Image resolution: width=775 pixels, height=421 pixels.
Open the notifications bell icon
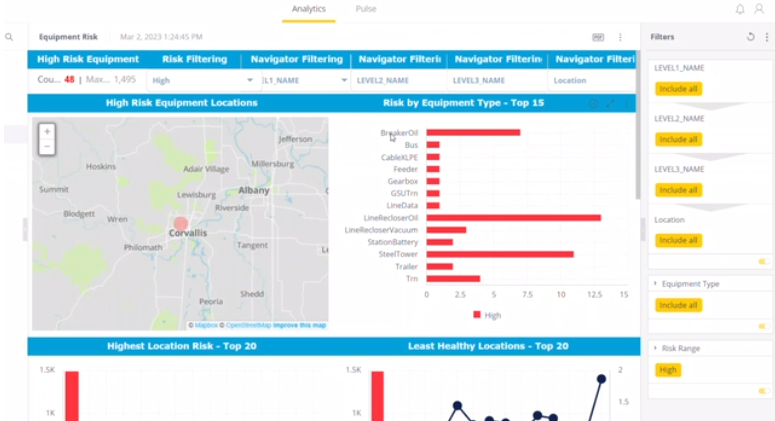[740, 9]
